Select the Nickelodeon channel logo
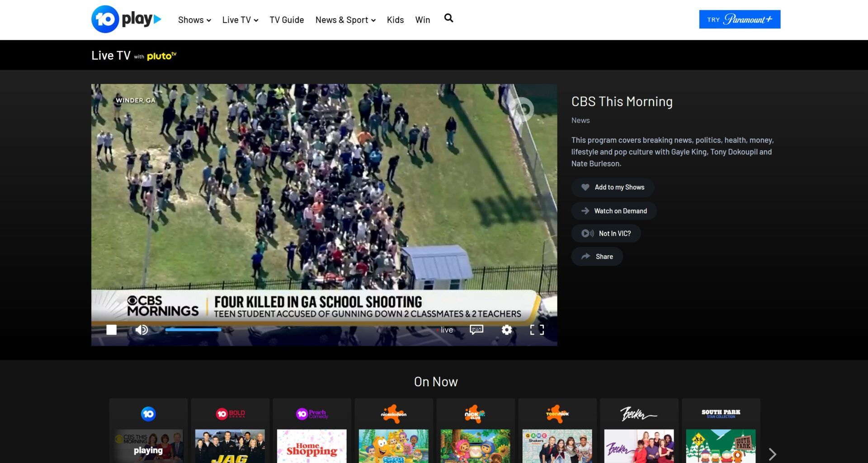The height and width of the screenshot is (463, 868). [394, 414]
